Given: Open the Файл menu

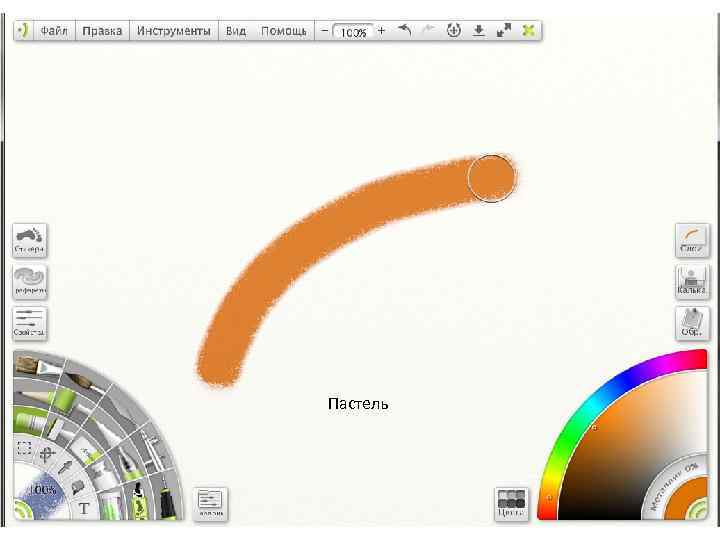Looking at the screenshot, I should coord(54,31).
